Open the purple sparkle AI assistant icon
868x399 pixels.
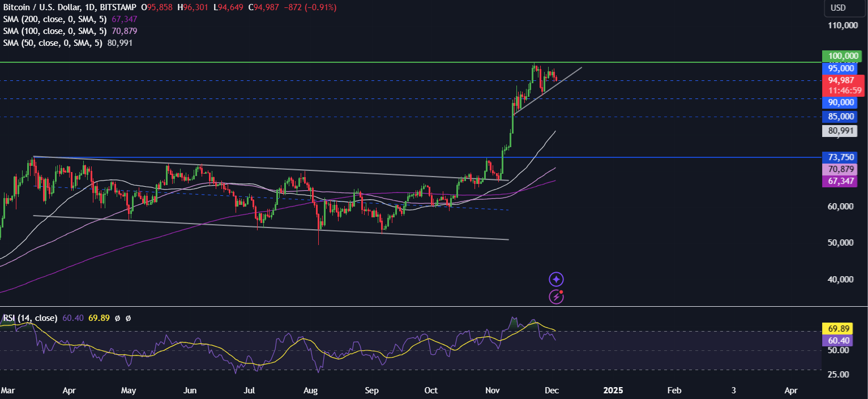[x=557, y=278]
